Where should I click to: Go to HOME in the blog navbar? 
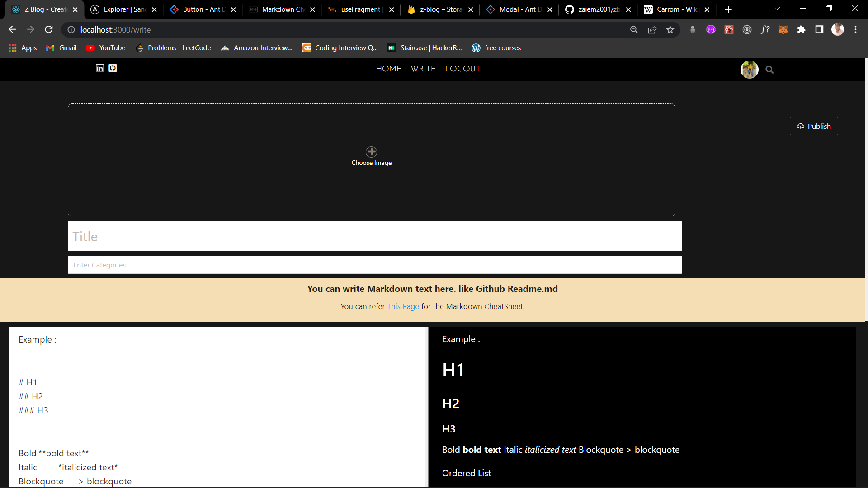point(388,69)
